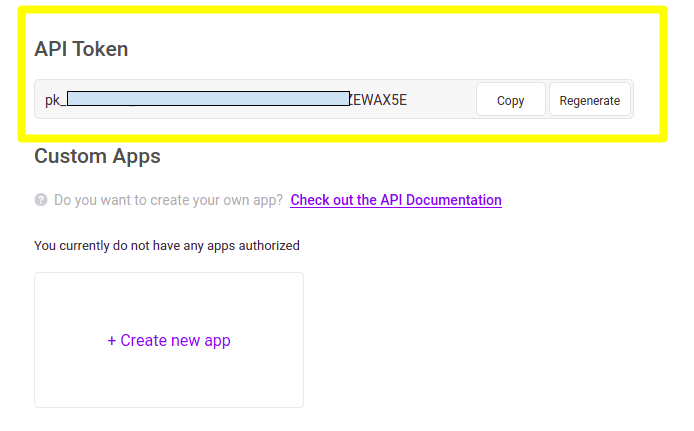Image resolution: width=694 pixels, height=431 pixels.
Task: Click the blank space between the token and Copy button
Action: pyautogui.click(x=440, y=100)
